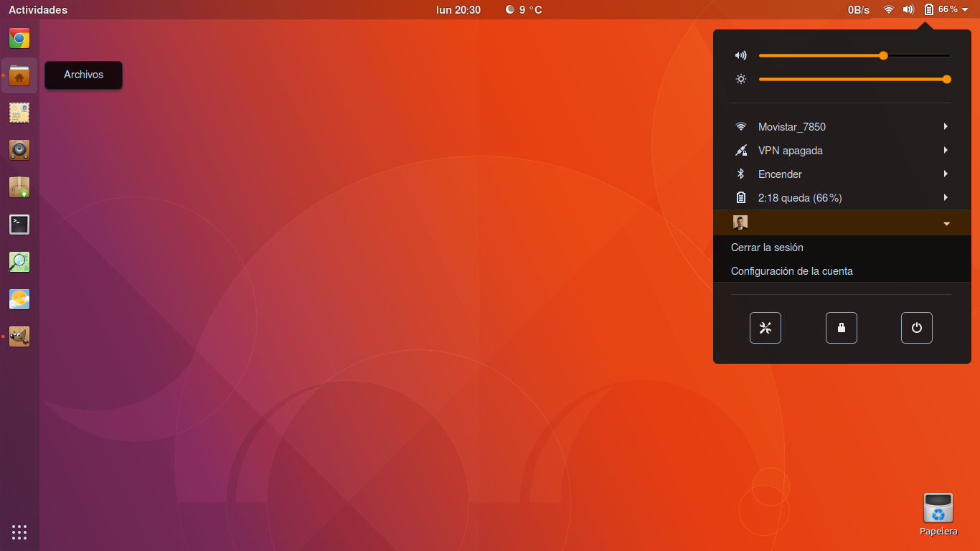This screenshot has height=551, width=980.
Task: Click the volume indicator in top bar
Action: coord(908,9)
